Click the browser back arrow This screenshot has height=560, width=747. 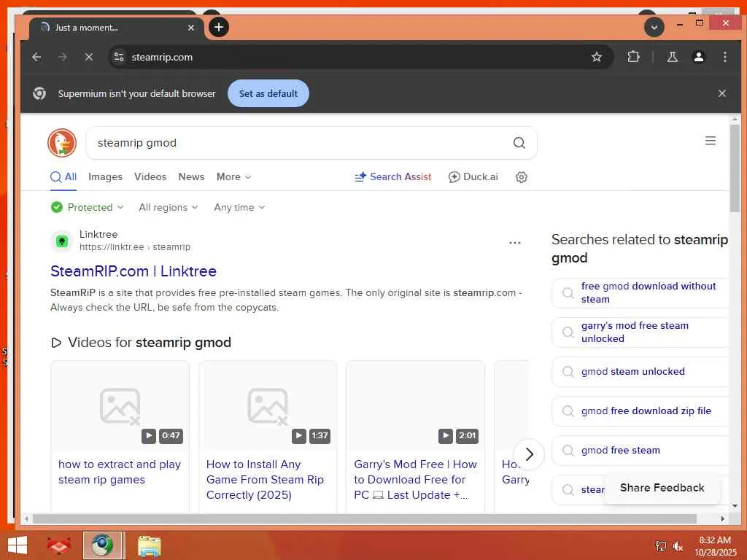click(36, 57)
